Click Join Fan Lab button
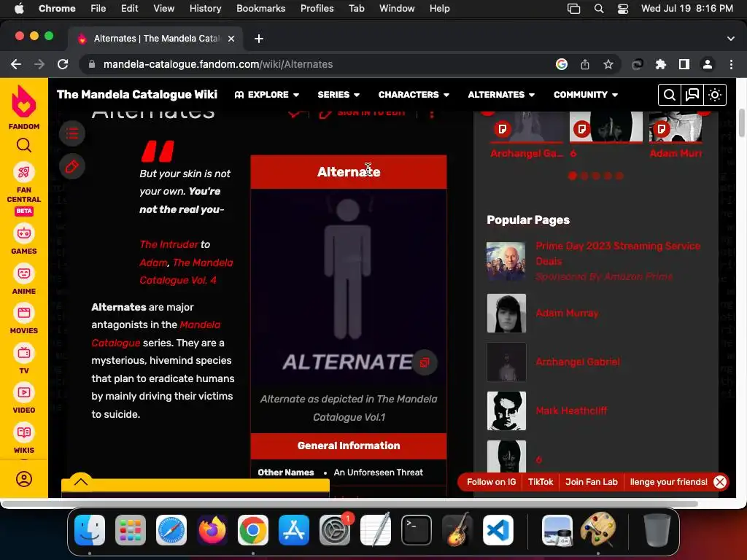 (591, 482)
